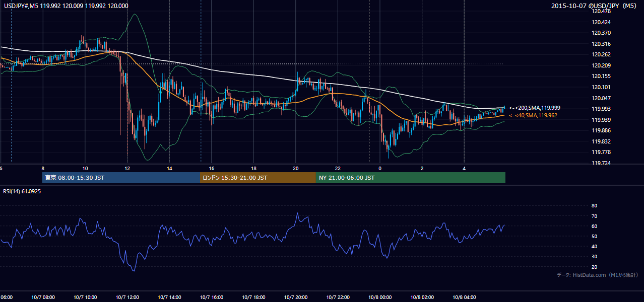Click the 10/8 00:00 time axis label

point(380,297)
